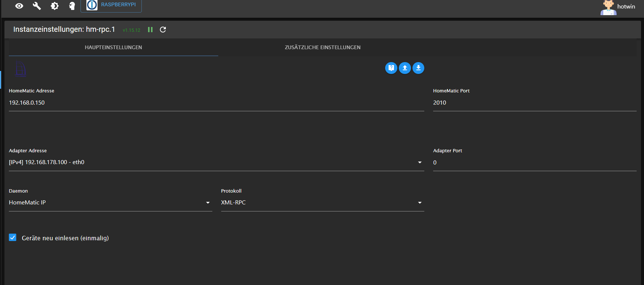
Task: Toggle the brightness theme icon
Action: [55, 6]
